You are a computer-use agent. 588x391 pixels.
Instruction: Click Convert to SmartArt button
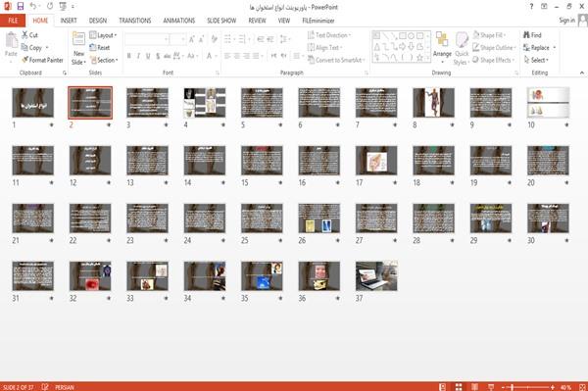point(336,60)
